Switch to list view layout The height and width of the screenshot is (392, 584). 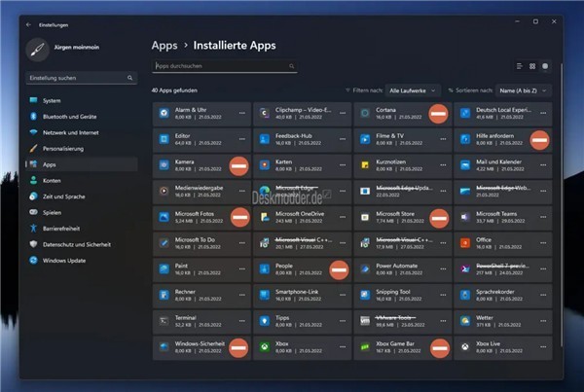(x=519, y=66)
